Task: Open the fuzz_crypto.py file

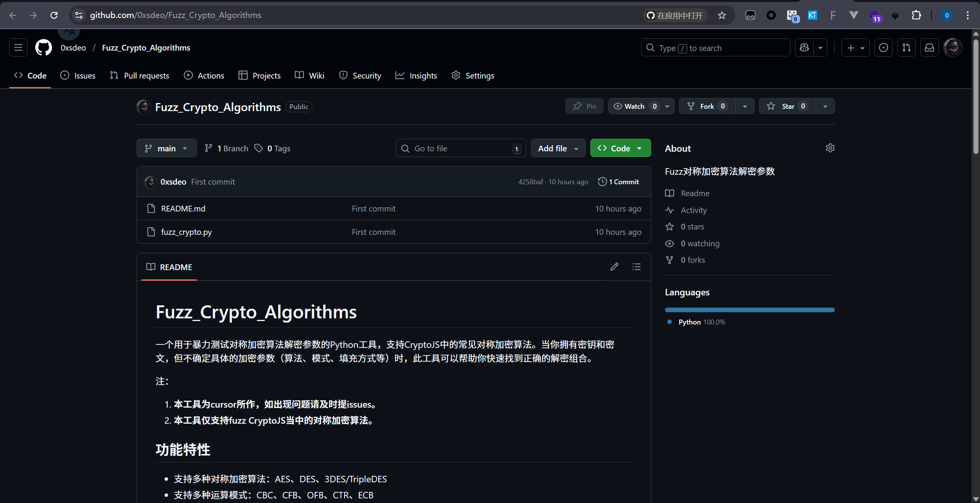Action: (186, 232)
